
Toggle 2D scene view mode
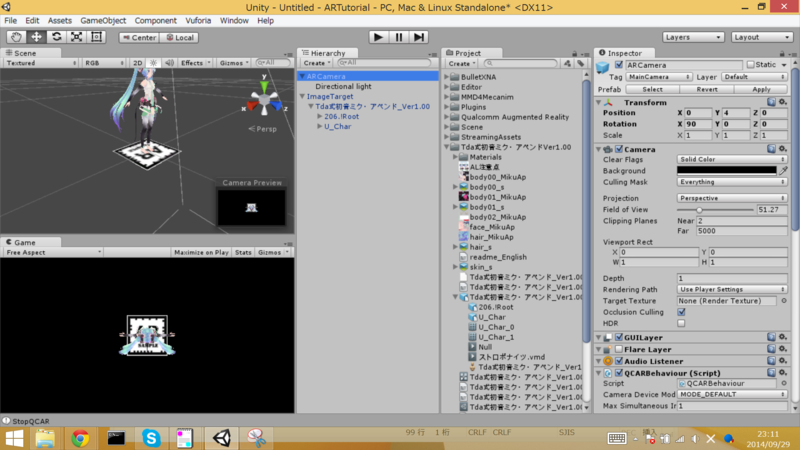137,63
